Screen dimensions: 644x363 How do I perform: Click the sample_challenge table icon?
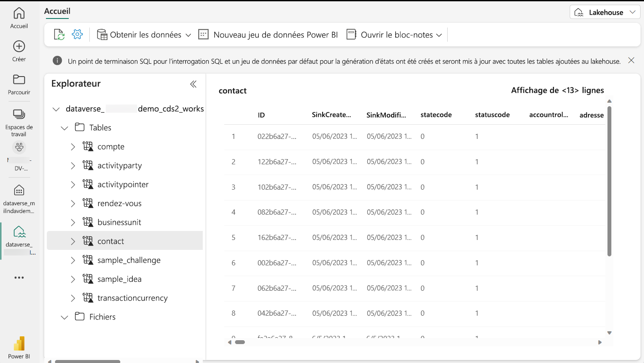tap(88, 260)
